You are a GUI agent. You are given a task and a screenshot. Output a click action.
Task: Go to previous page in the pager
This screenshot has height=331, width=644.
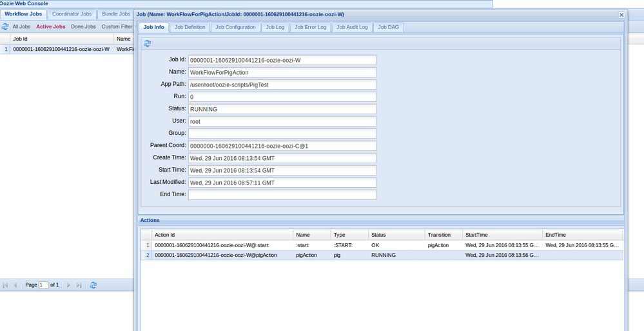tap(15, 285)
